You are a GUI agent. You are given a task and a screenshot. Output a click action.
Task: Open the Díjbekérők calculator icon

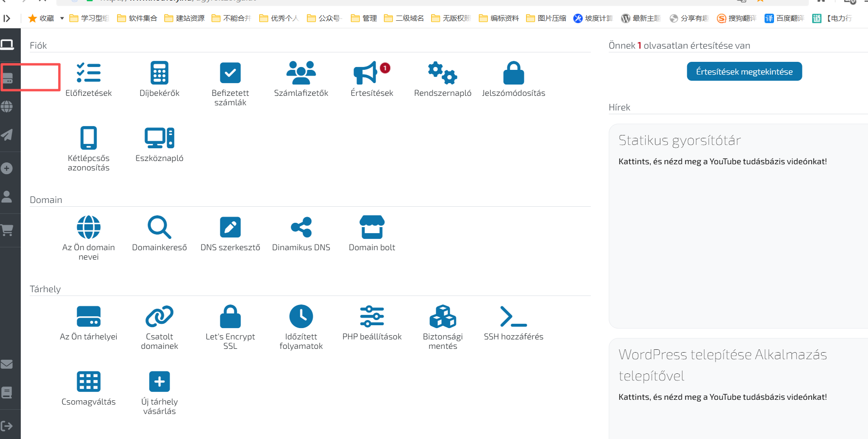(x=160, y=73)
